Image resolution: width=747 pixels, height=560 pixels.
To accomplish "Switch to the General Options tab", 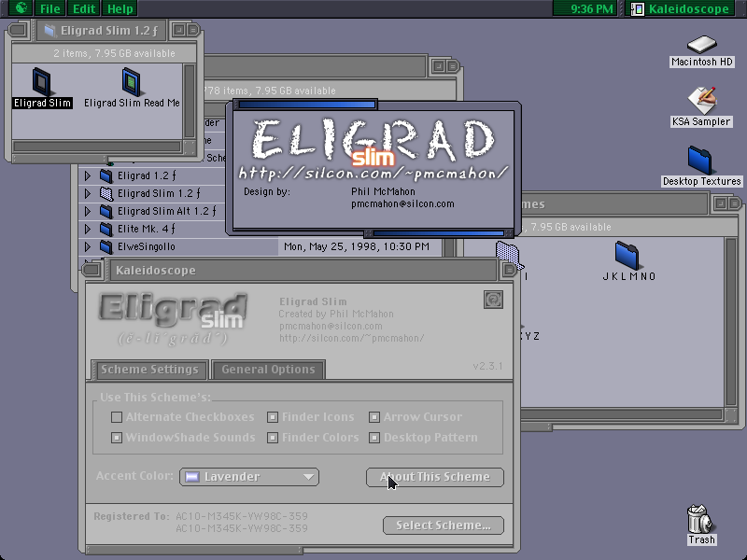I will click(x=268, y=370).
